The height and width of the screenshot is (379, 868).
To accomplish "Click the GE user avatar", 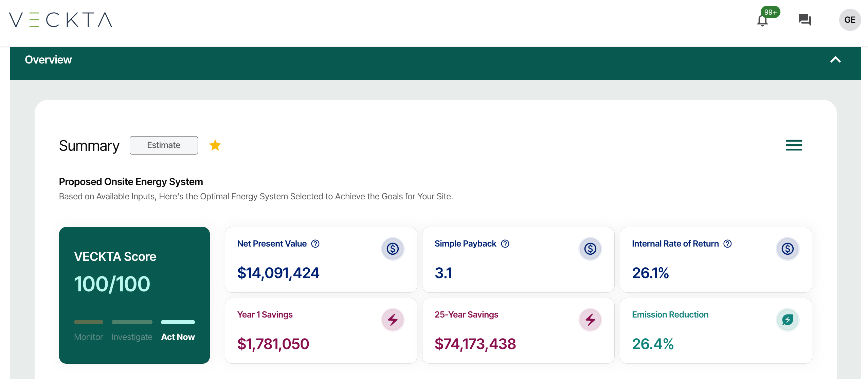I will point(850,20).
